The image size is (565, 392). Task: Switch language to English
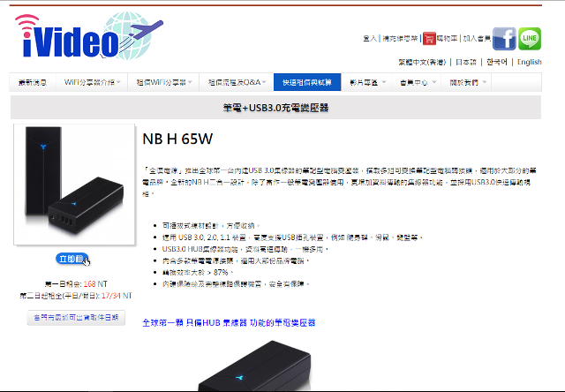[x=530, y=62]
